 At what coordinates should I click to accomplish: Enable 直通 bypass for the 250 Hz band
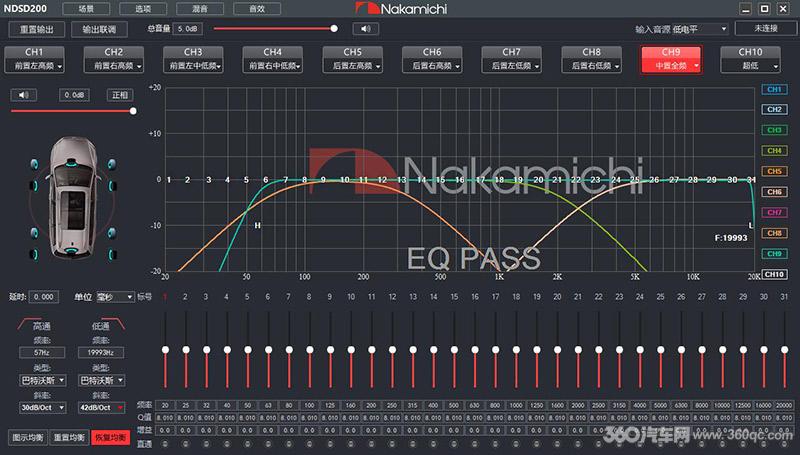[x=392, y=444]
